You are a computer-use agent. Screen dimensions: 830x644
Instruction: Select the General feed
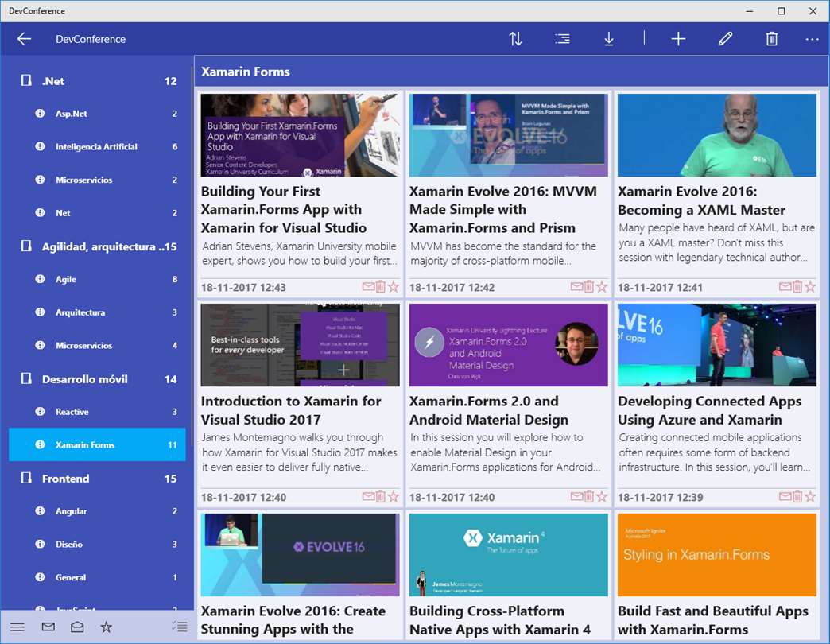[98, 577]
